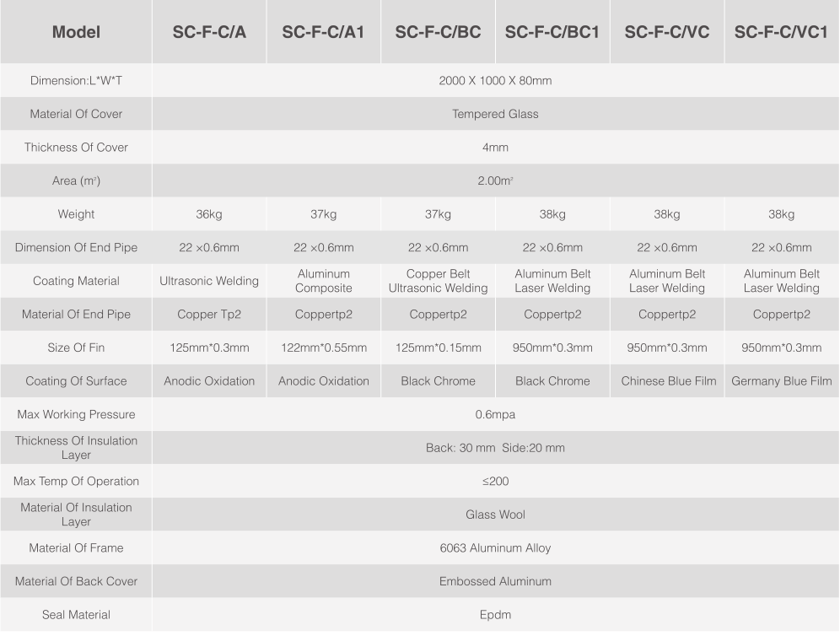Select the Aluminum Composite coating cell
Screen dimensions: 840x636
tap(324, 281)
